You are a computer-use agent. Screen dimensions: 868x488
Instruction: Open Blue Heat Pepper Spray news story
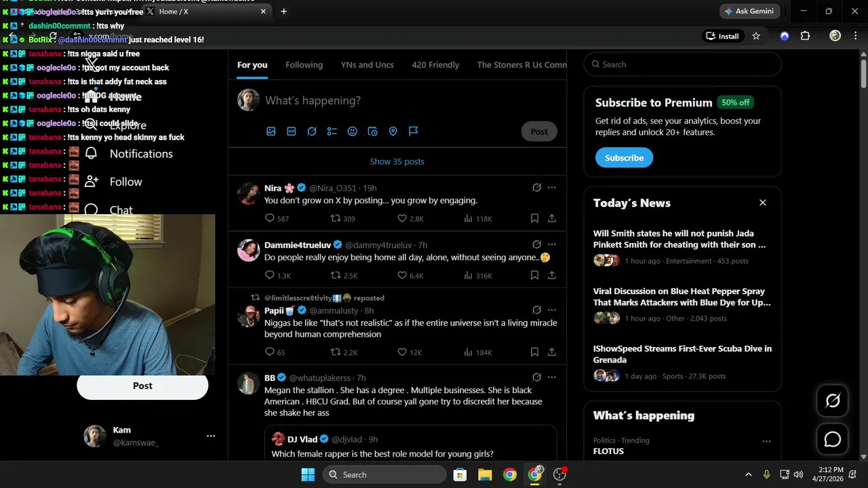682,304
